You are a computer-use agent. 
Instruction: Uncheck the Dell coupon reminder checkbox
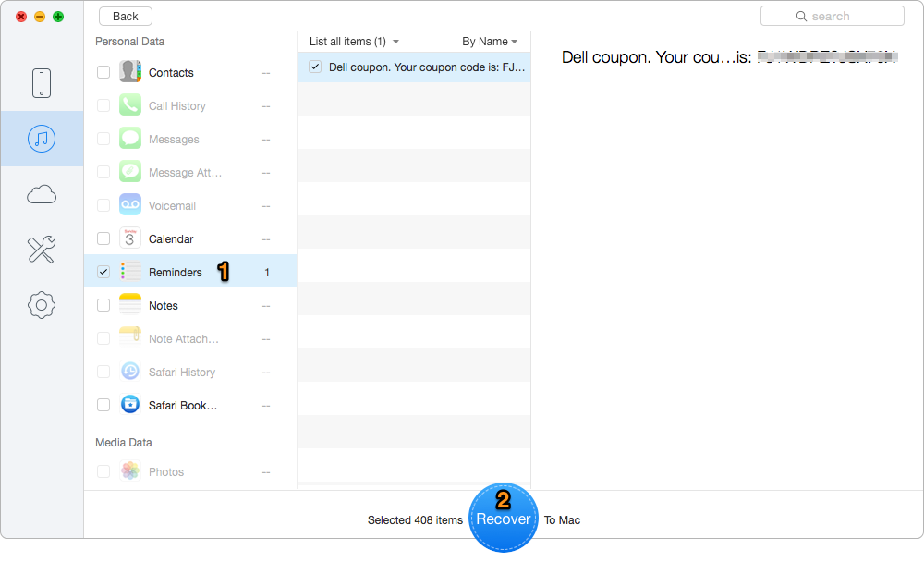[x=315, y=67]
